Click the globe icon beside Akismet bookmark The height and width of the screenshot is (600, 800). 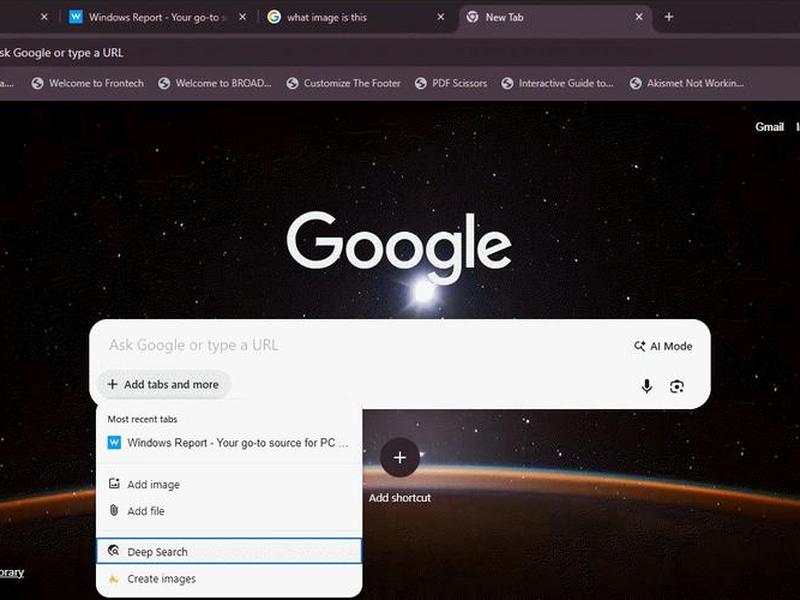tap(635, 83)
